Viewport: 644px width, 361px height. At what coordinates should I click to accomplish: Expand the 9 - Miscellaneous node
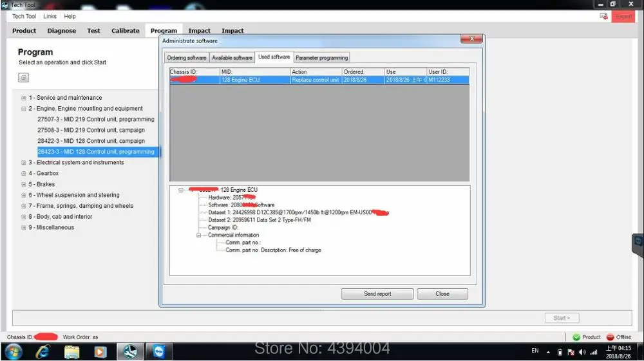point(23,228)
